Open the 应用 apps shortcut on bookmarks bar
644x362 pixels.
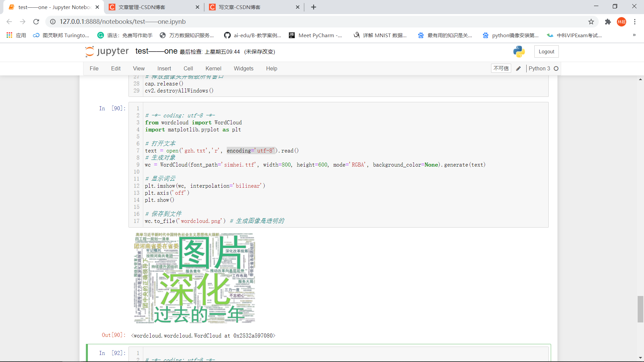tap(16, 35)
